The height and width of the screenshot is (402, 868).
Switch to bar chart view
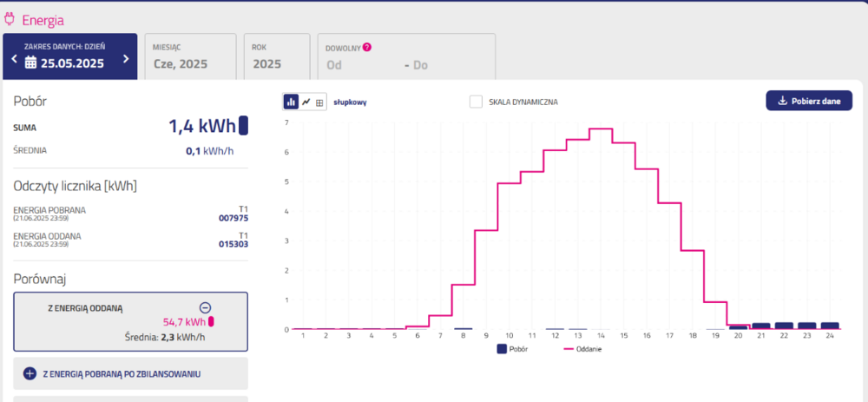click(x=292, y=102)
